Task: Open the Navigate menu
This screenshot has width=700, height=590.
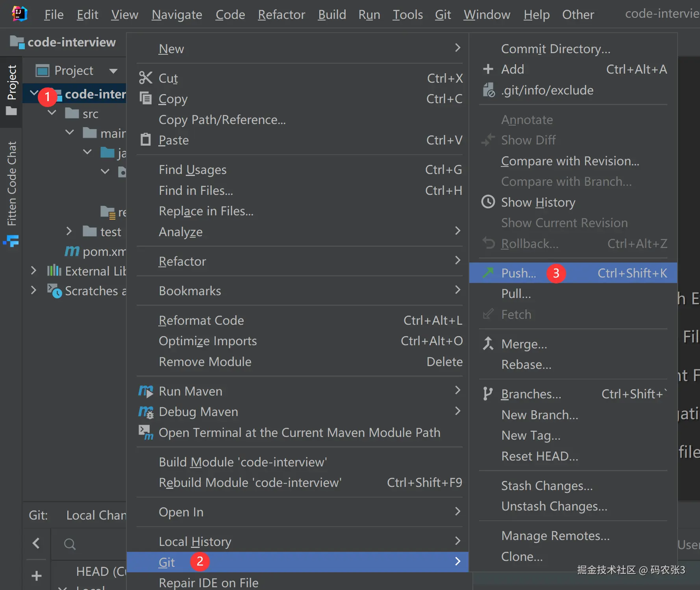Action: point(177,15)
